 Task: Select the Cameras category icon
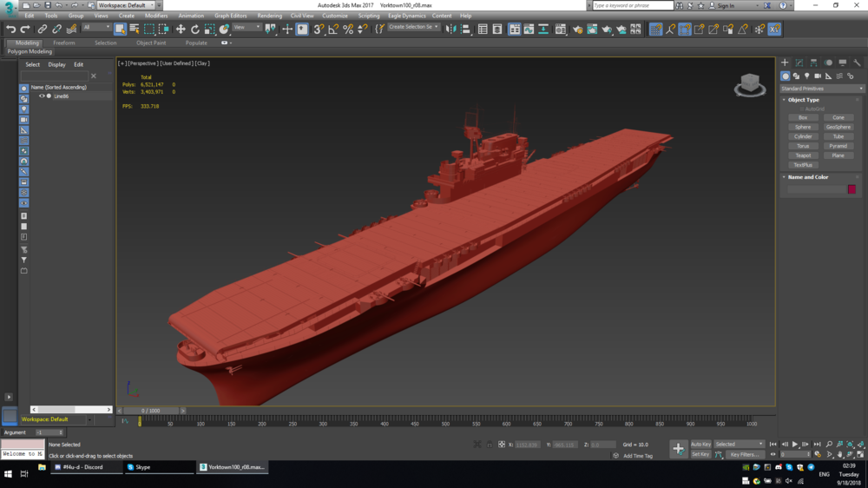818,76
